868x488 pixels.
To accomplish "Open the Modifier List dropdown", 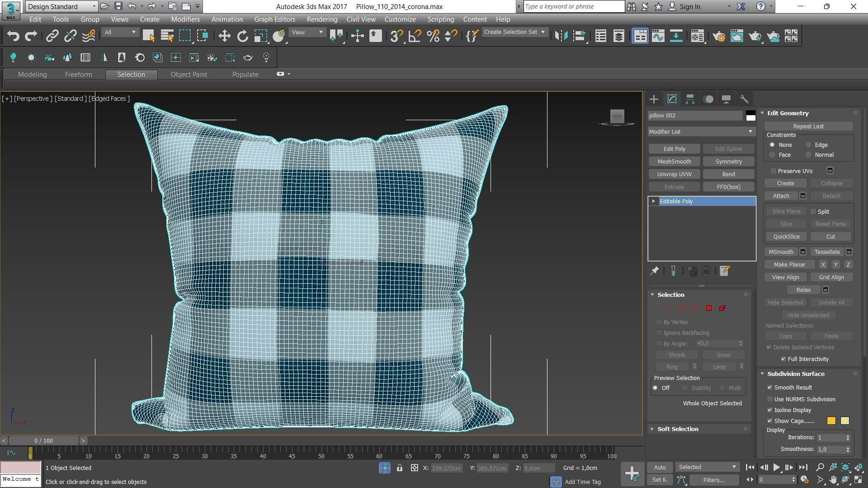I will click(x=701, y=132).
